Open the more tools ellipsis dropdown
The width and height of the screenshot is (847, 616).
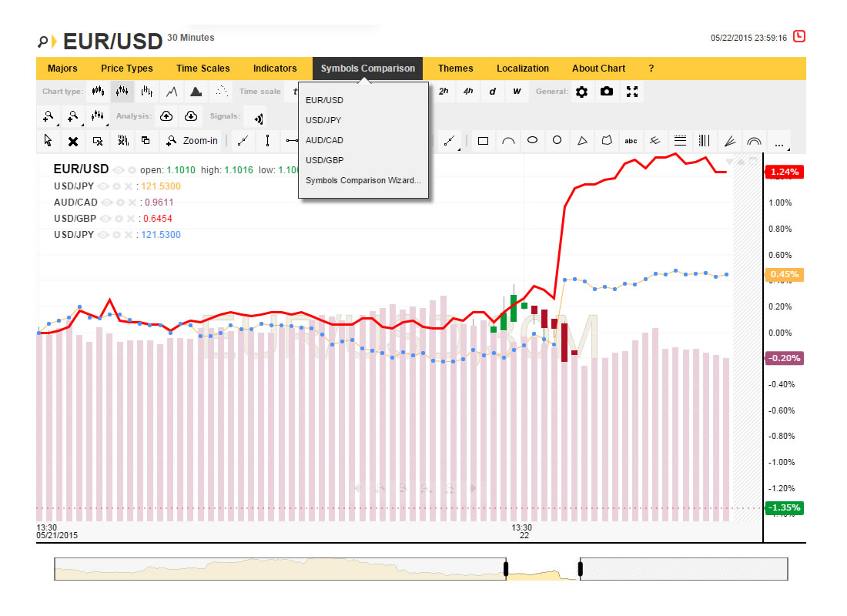coord(779,142)
